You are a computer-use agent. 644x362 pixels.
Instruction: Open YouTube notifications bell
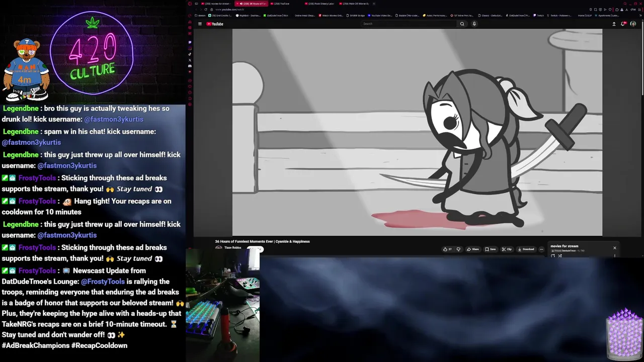click(x=623, y=24)
